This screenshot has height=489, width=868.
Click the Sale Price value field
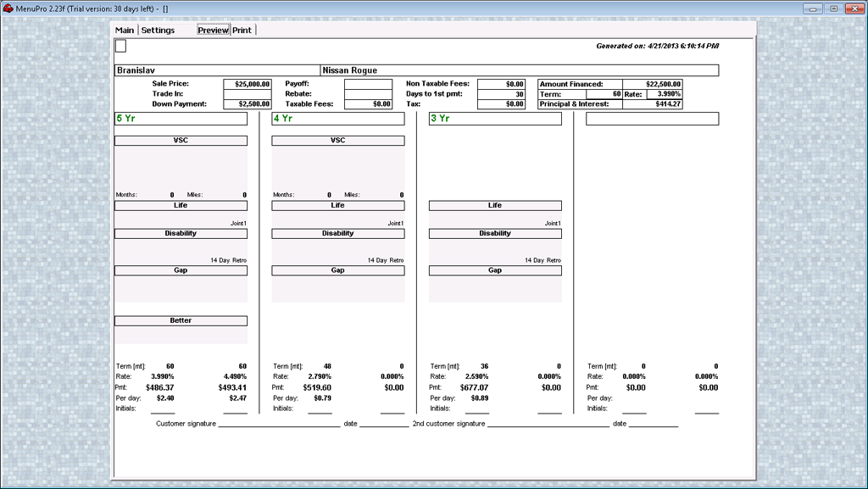tap(247, 85)
